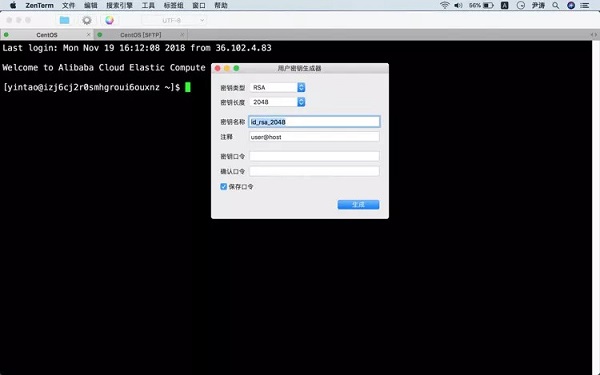Screen dimensions: 600x375
Task: Open the 搜索引擎 menu
Action: [119, 5]
